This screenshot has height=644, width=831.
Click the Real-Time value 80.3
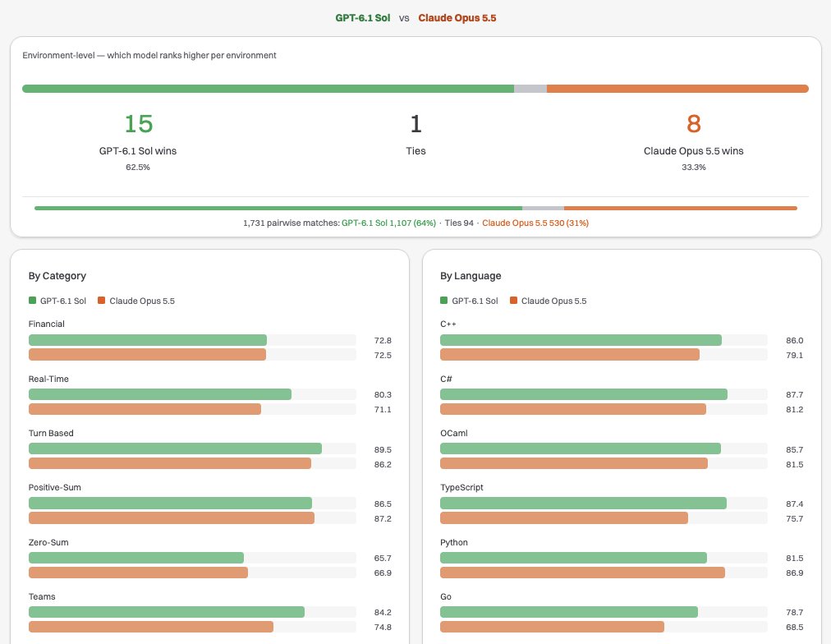pos(383,395)
